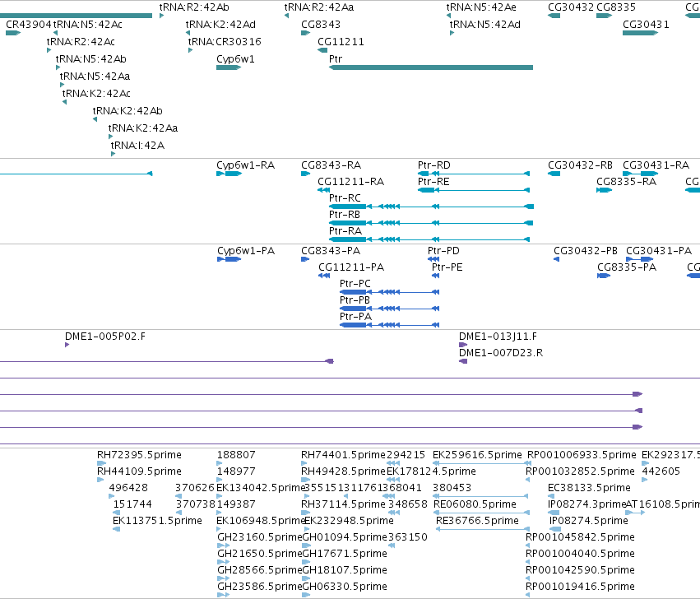Select the CG30431-RA transcript label
The width and height of the screenshot is (700, 599).
pyautogui.click(x=656, y=165)
